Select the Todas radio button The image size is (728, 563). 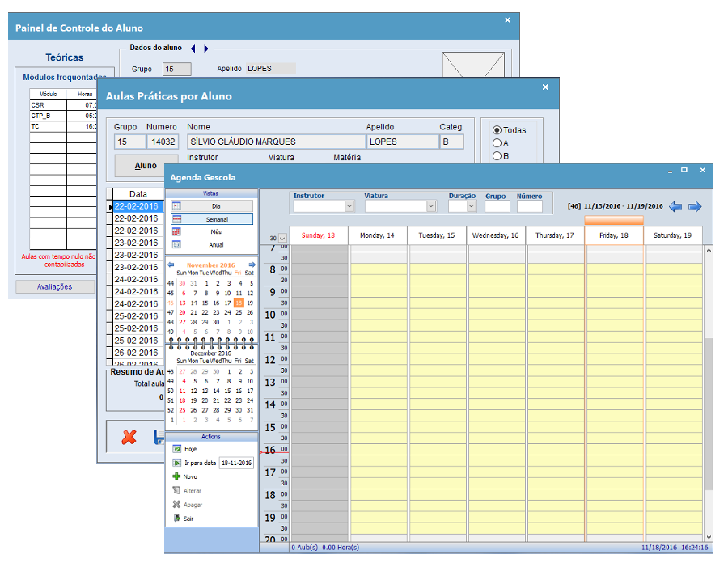[497, 130]
